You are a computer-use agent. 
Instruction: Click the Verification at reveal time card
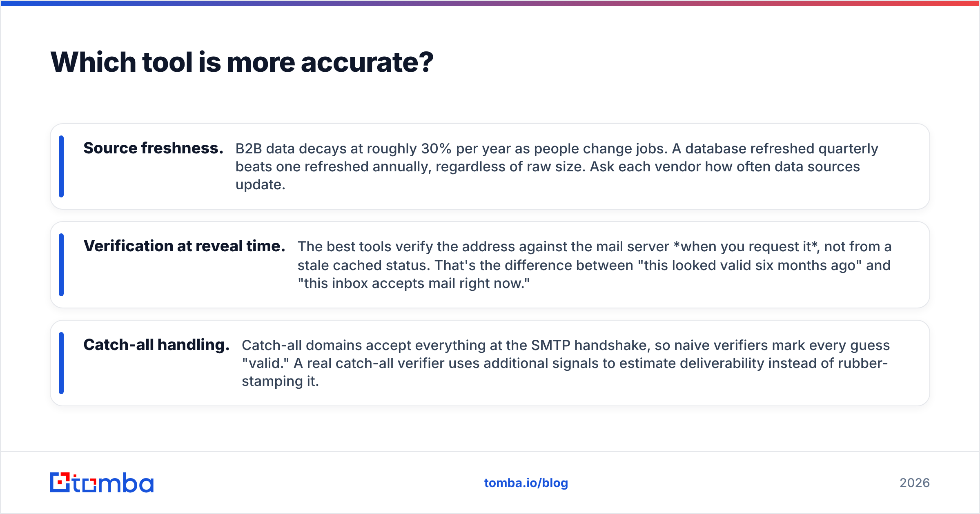490,265
